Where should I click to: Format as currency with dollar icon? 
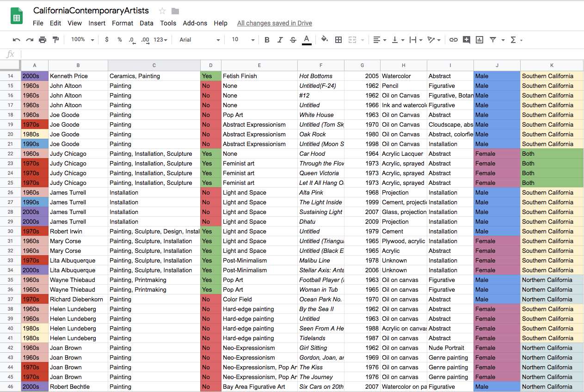point(107,40)
